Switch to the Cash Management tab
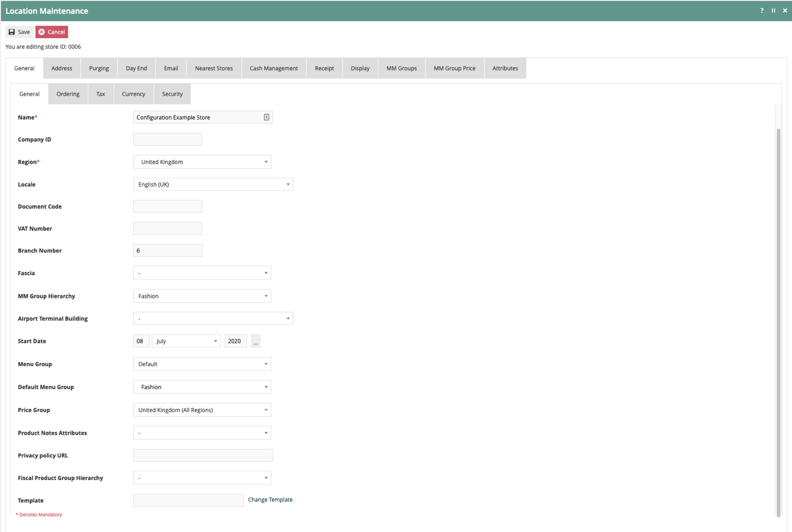Image resolution: width=792 pixels, height=532 pixels. [x=274, y=69]
